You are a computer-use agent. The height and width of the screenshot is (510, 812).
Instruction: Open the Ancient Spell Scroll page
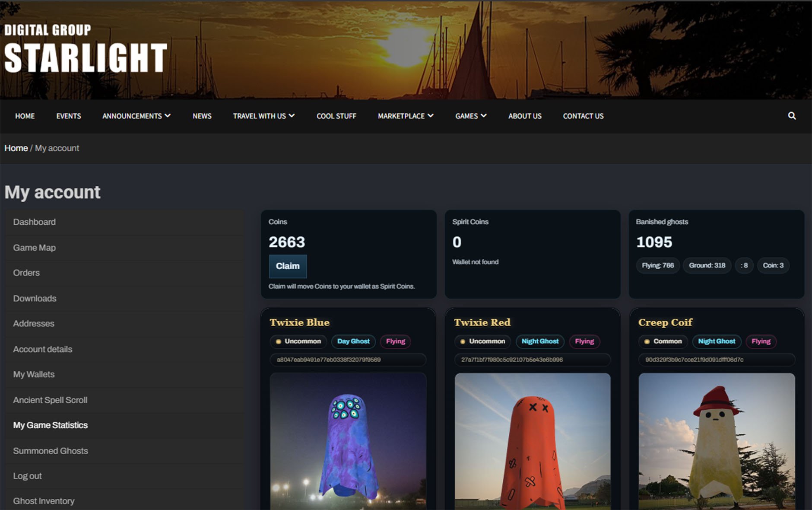tap(50, 400)
